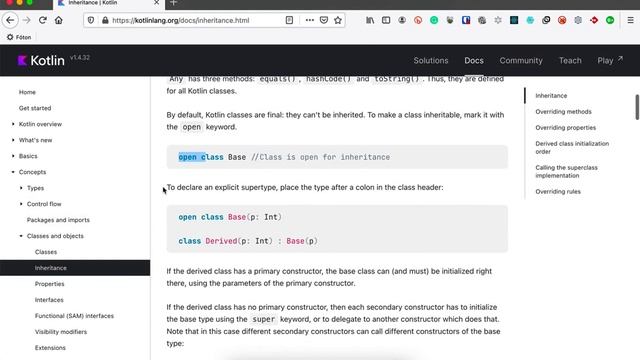Image resolution: width=640 pixels, height=360 pixels.
Task: Toggle reader view in address bar
Action: point(289,20)
